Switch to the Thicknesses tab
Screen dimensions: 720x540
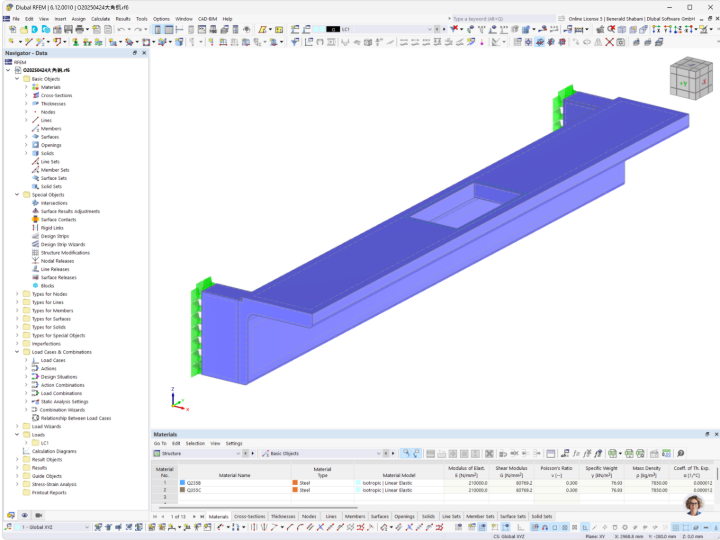[x=283, y=516]
